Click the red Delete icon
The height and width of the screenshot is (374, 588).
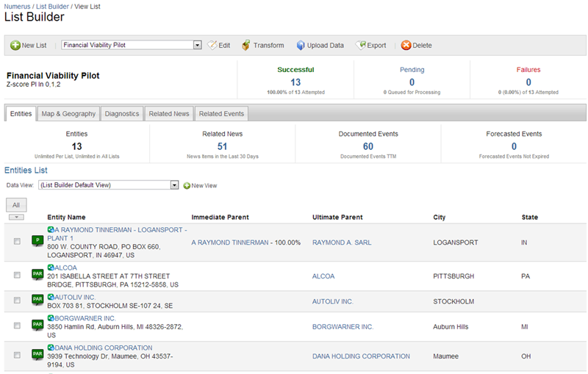pos(406,46)
